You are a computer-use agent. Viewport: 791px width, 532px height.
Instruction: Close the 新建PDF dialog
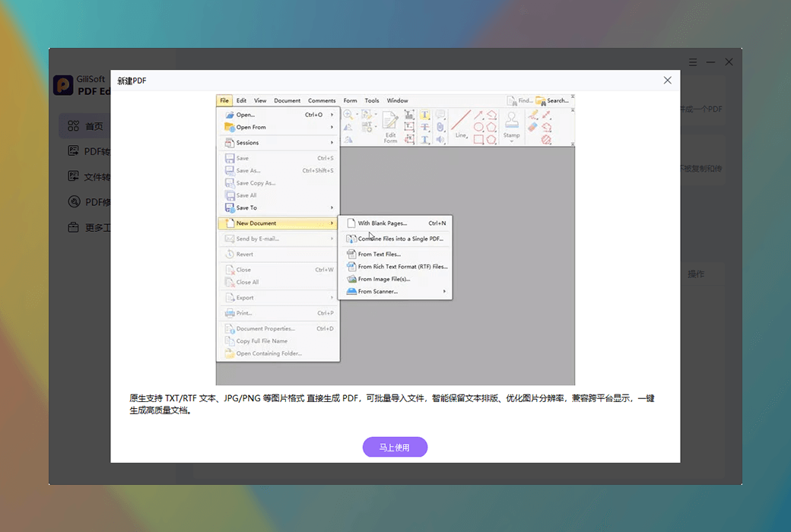(668, 80)
